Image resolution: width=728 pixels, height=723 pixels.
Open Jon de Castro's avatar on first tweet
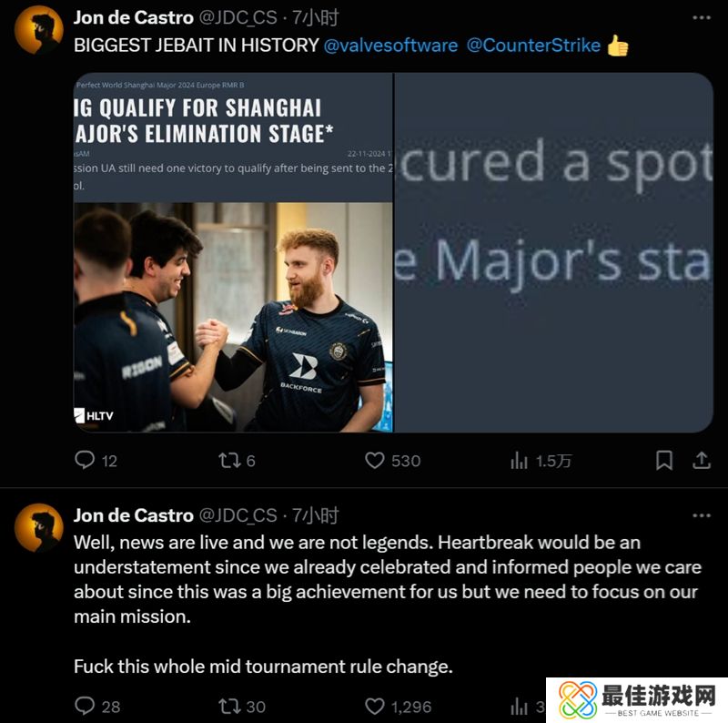38,30
